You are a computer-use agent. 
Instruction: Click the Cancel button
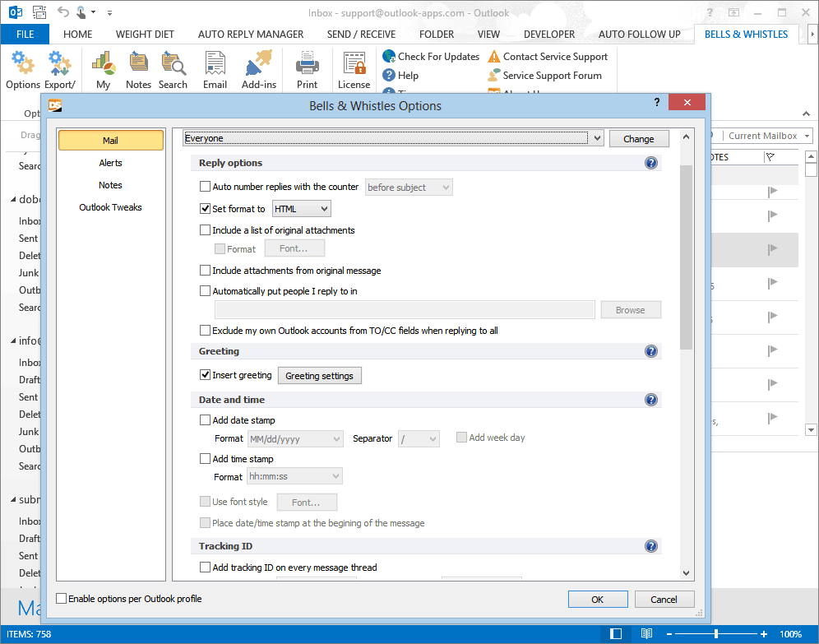[x=664, y=600]
